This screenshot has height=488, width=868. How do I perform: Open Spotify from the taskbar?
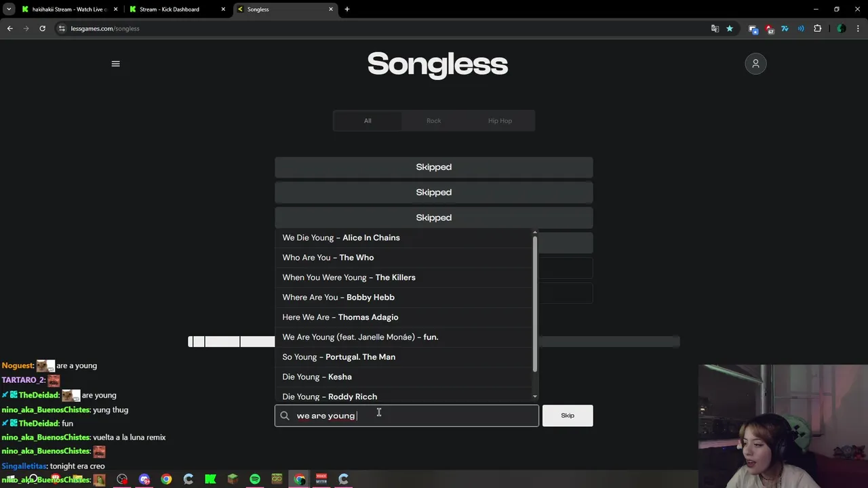[255, 479]
